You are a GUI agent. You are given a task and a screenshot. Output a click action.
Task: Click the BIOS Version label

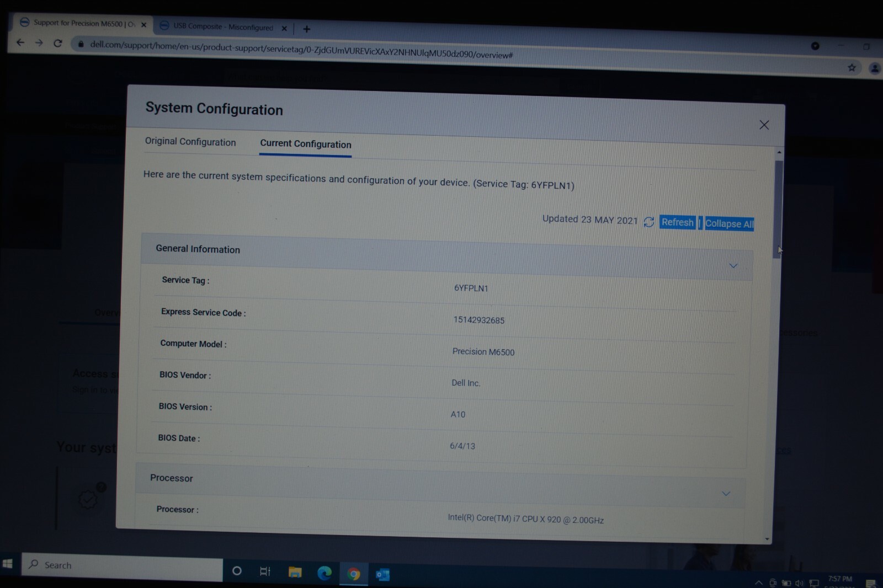pos(185,407)
